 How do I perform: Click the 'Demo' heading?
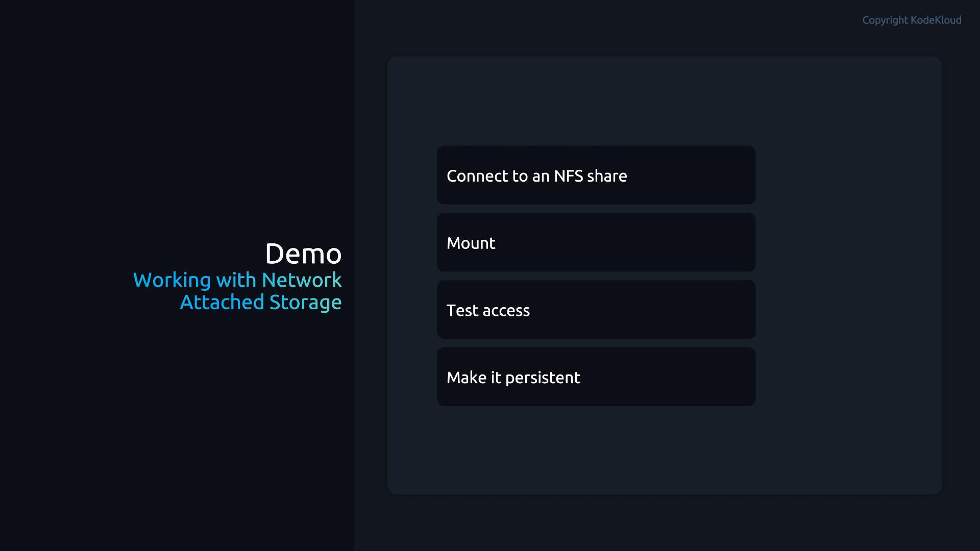point(303,254)
